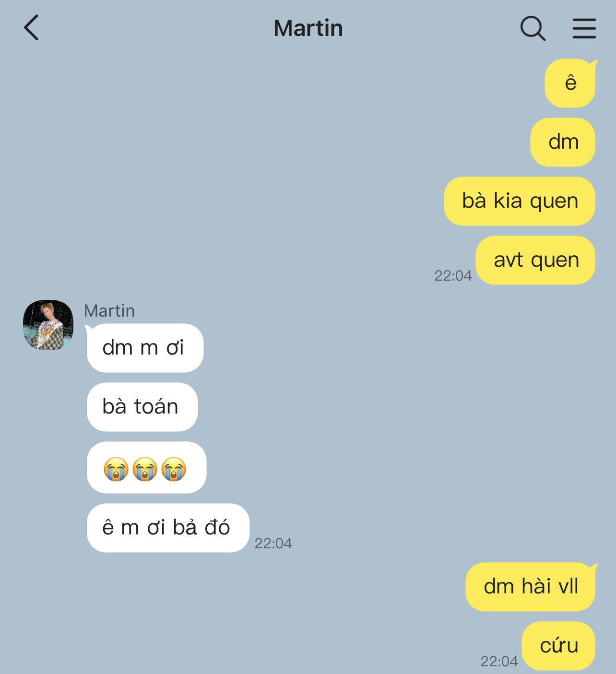Tap the 'bà kia quen' message
This screenshot has width=616, height=674.
point(520,201)
